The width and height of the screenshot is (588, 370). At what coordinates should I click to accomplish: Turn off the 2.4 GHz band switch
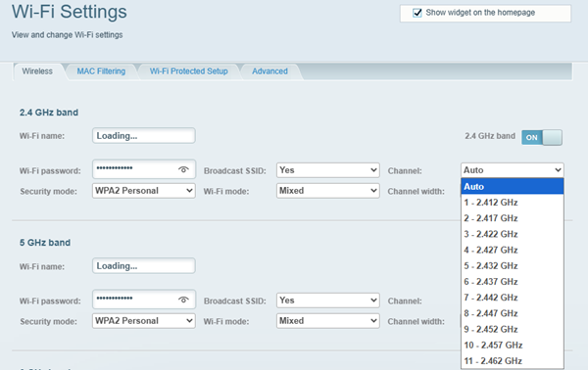tap(542, 137)
